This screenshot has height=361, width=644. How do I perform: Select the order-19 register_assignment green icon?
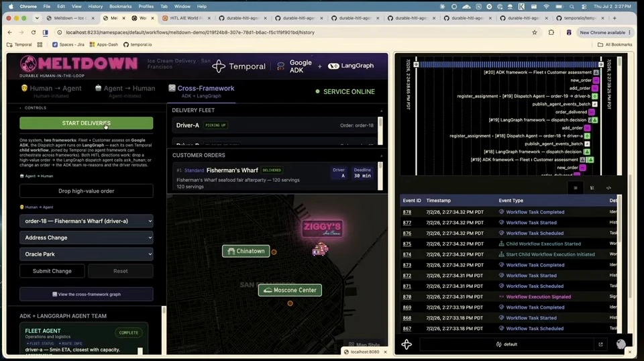[x=595, y=96]
